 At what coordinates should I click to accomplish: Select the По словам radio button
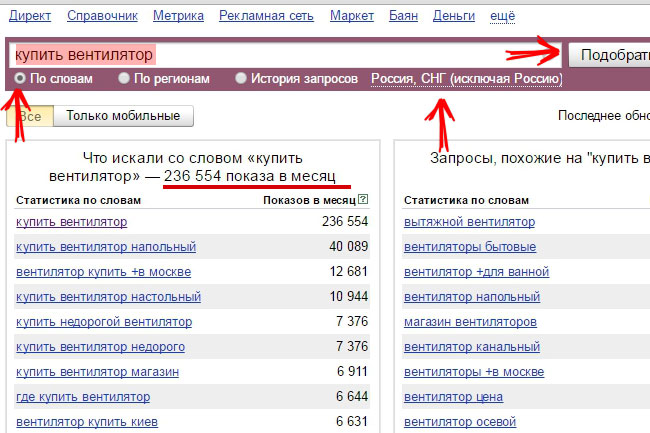(x=19, y=78)
